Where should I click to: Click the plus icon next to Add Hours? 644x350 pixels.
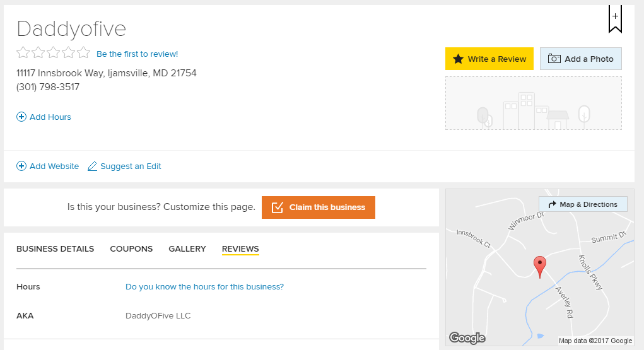[21, 117]
